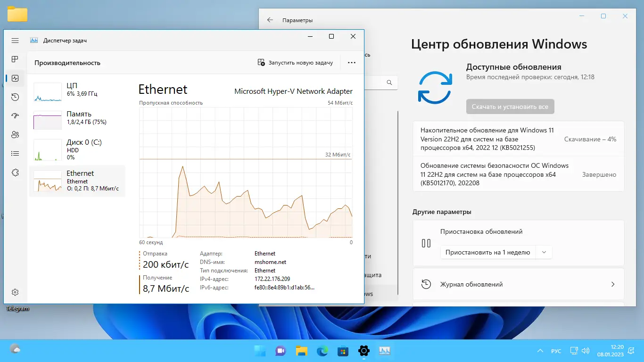The width and height of the screenshot is (644, 362).
Task: Click the last check time text
Action: pos(530,77)
